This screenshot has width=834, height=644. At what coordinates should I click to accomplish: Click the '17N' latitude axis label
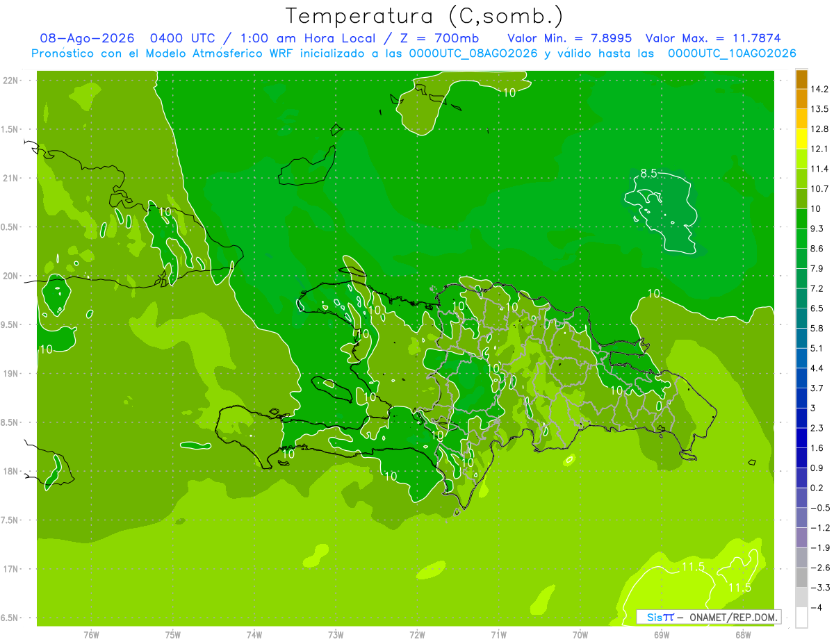pyautogui.click(x=10, y=569)
